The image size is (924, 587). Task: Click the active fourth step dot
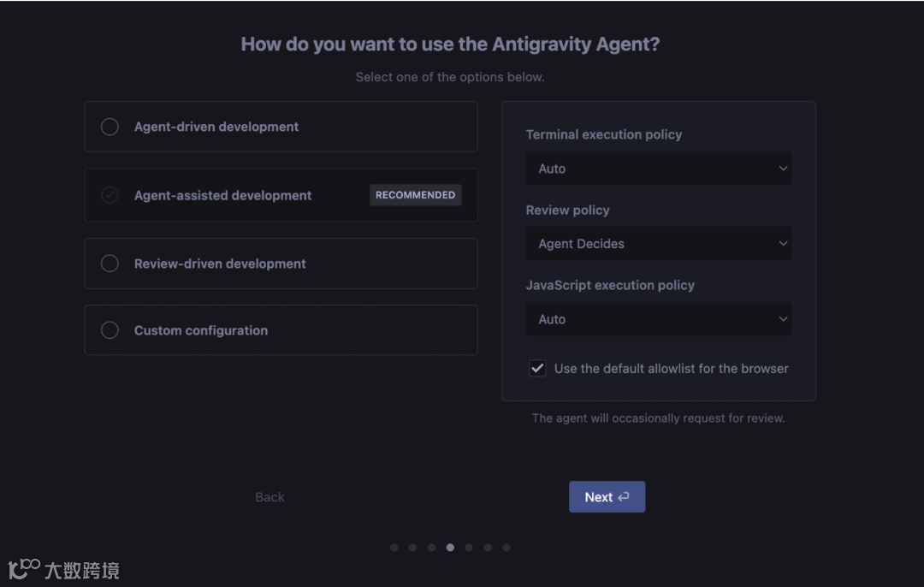450,548
